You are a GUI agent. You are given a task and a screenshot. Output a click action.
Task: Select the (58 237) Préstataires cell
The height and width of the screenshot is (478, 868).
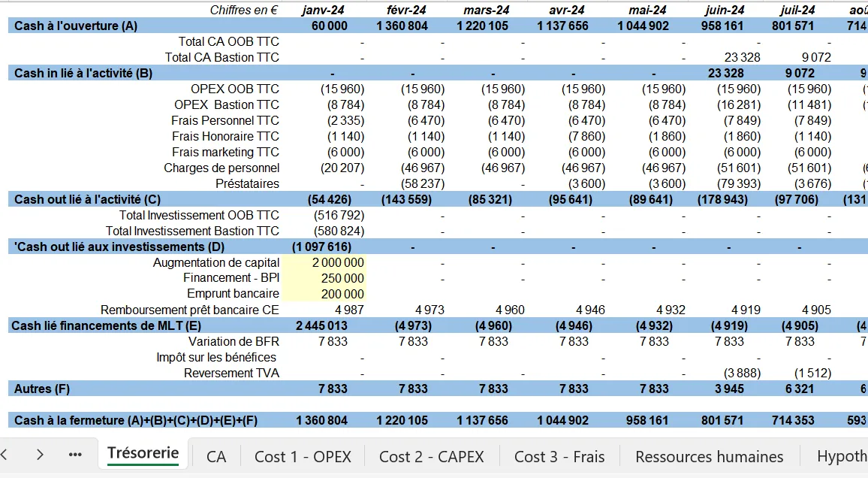(423, 184)
